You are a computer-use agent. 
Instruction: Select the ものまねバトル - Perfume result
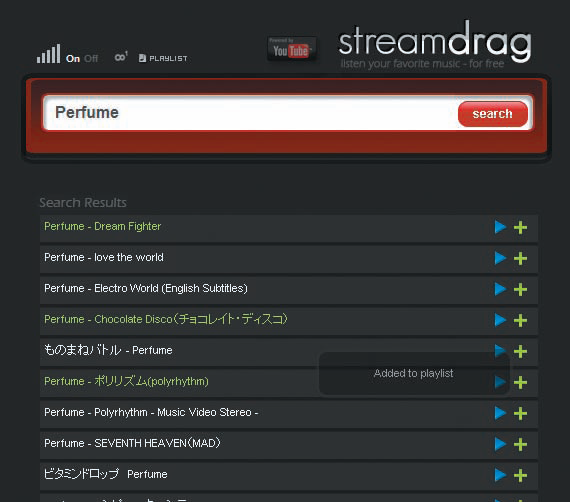pyautogui.click(x=108, y=350)
